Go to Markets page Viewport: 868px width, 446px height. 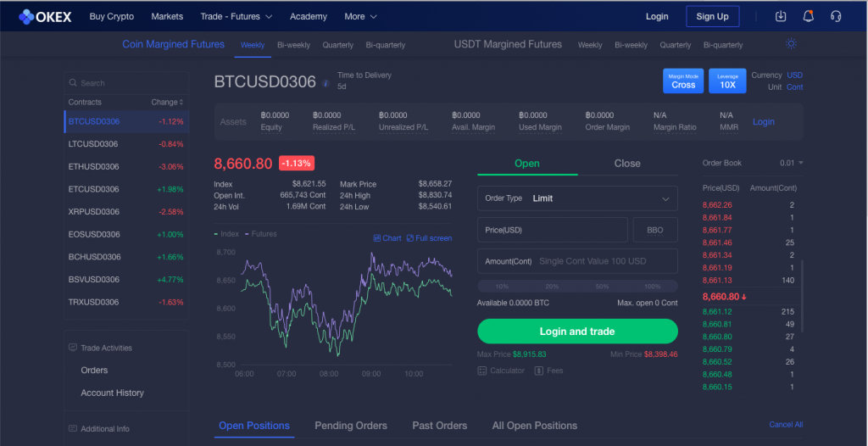coord(167,17)
